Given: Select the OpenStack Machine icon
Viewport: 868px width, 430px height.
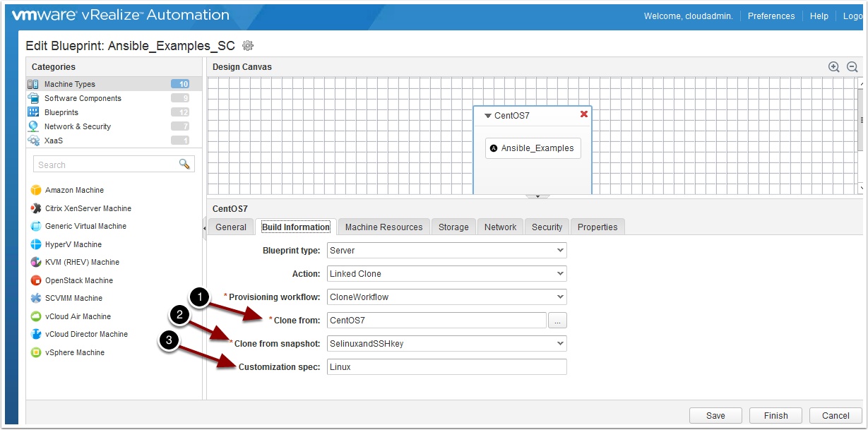Looking at the screenshot, I should 36,280.
